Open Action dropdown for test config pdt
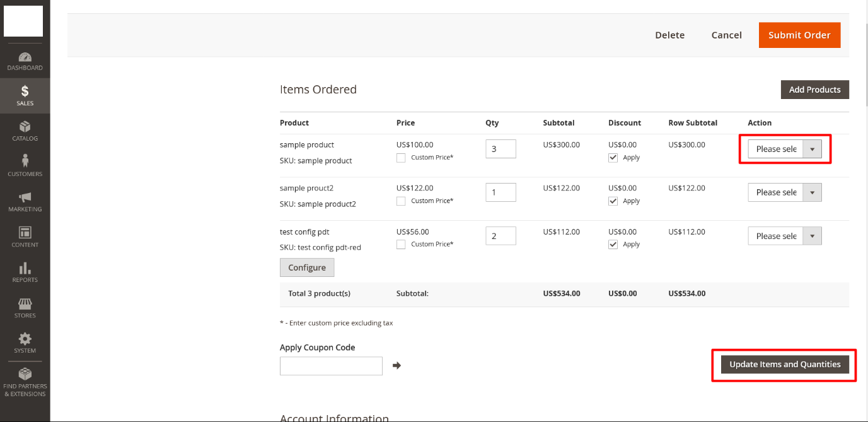This screenshot has width=868, height=422. [784, 236]
